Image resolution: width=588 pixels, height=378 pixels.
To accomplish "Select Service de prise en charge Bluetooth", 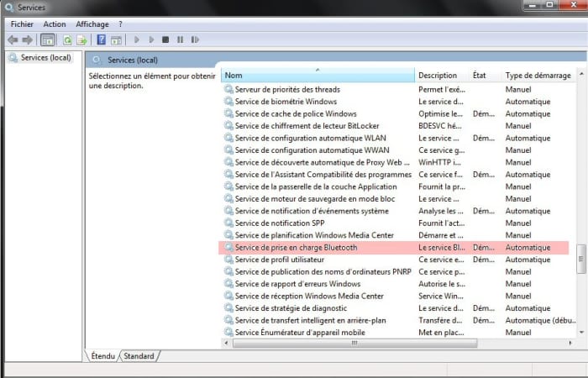I will coord(393,248).
